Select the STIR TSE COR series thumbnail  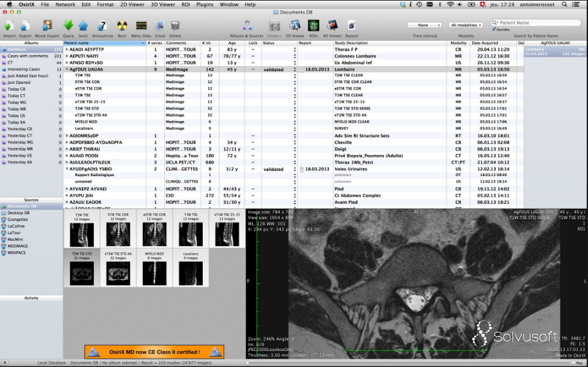pyautogui.click(x=118, y=229)
